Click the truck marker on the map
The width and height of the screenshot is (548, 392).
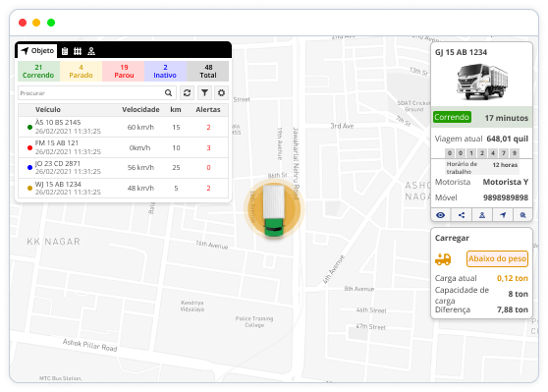[x=274, y=210]
